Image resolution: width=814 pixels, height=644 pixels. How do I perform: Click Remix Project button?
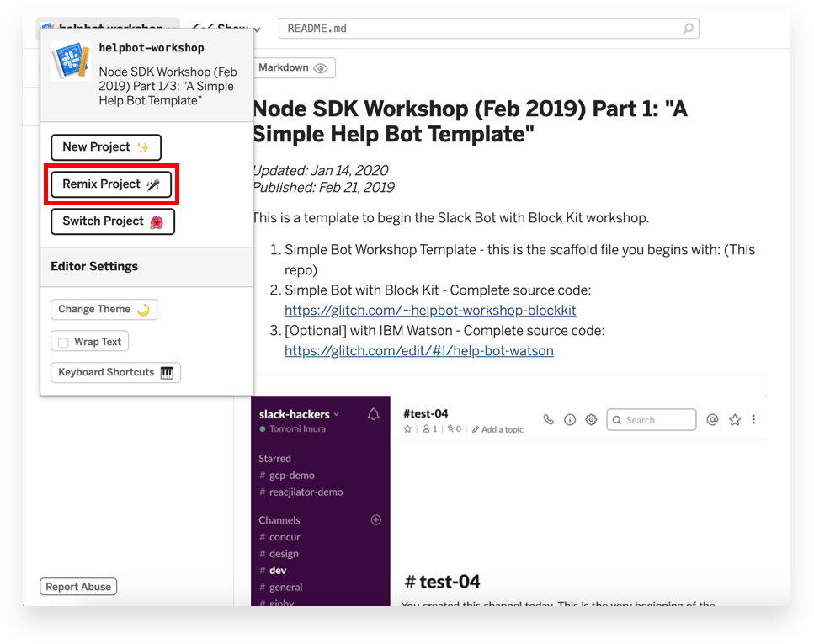coord(111,184)
